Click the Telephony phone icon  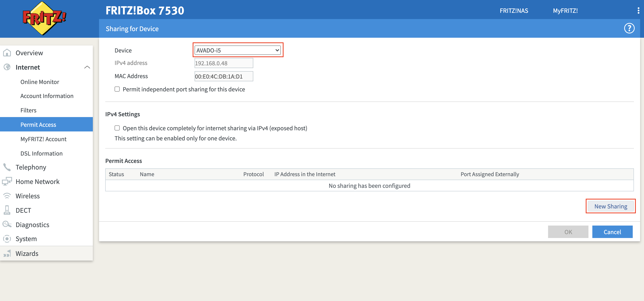coord(7,167)
